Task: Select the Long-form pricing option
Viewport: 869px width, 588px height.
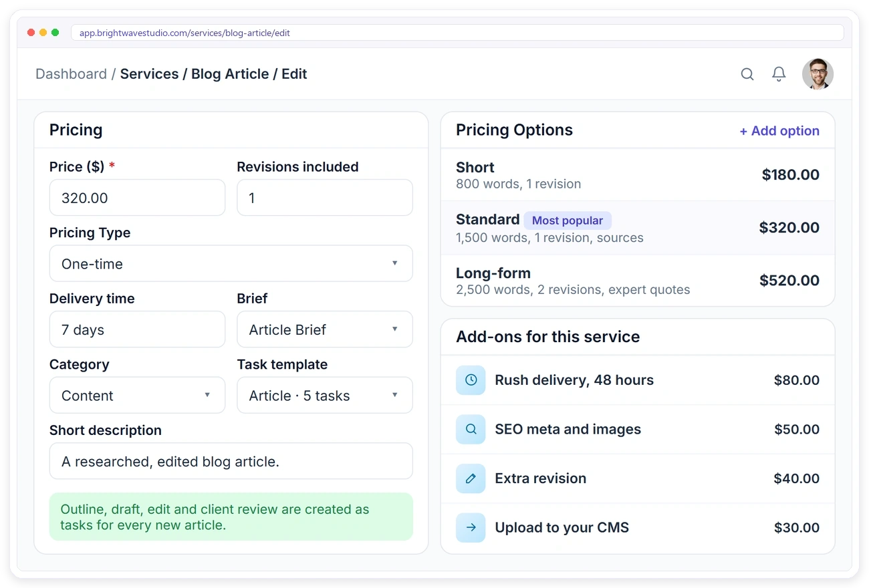Action: (638, 281)
